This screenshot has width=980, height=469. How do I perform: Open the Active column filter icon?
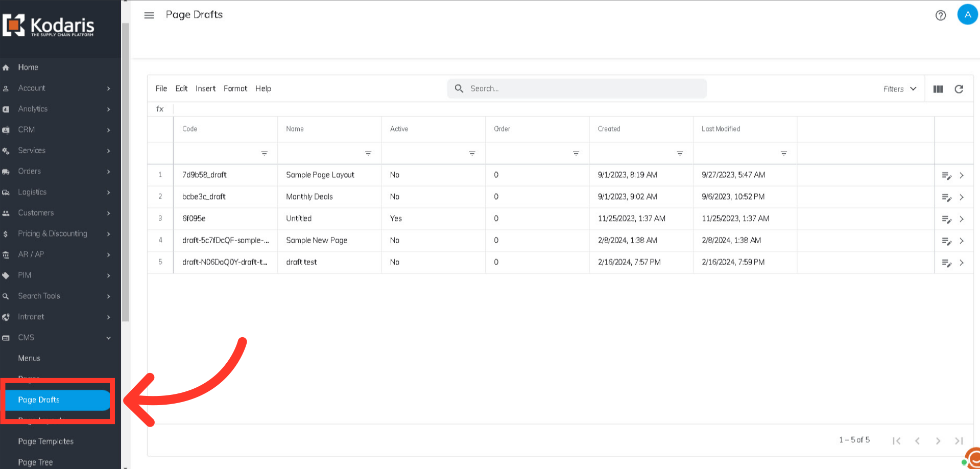472,153
